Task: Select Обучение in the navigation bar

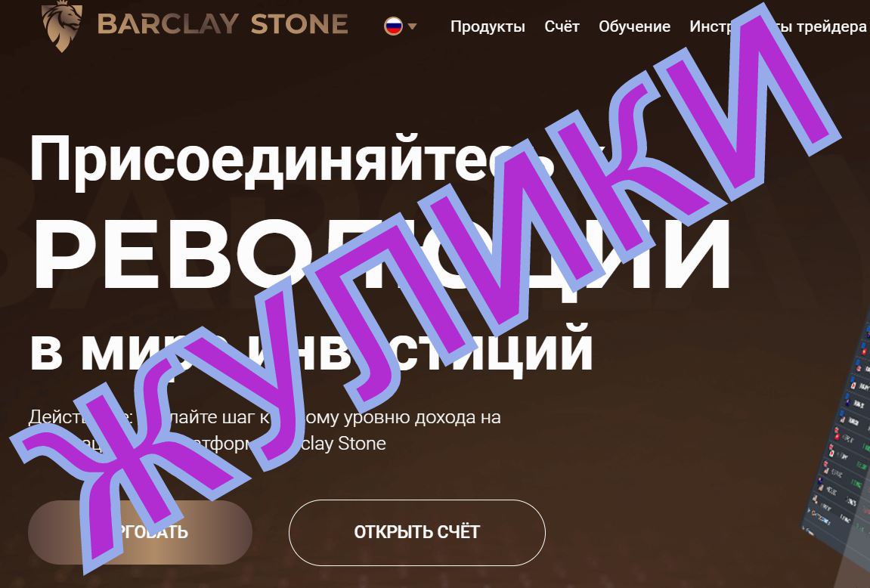Action: click(x=634, y=26)
